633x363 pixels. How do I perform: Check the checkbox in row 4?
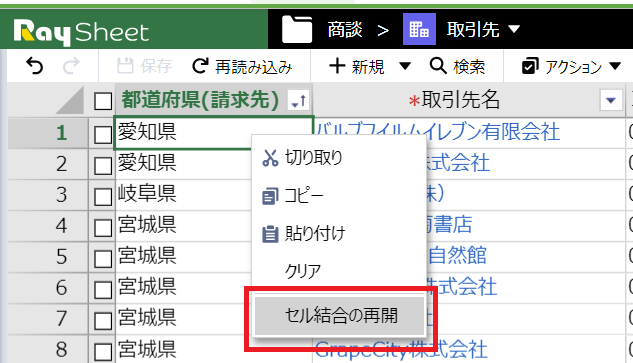coord(103,228)
